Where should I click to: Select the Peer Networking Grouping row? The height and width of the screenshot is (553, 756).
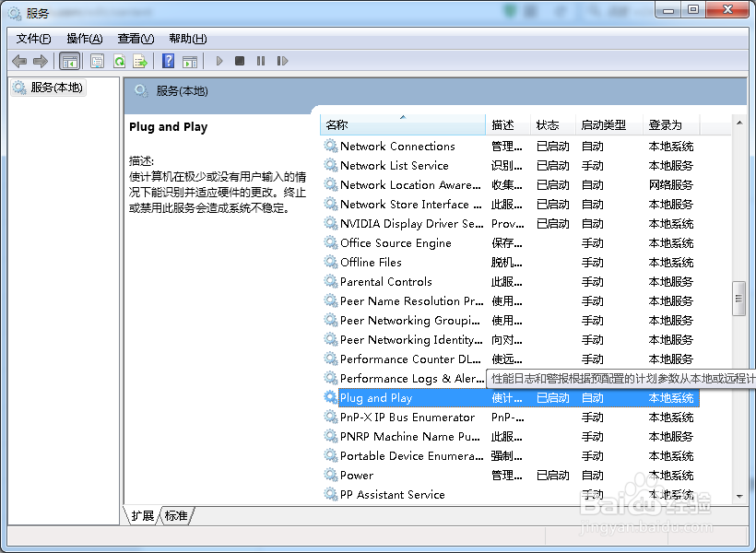point(510,320)
